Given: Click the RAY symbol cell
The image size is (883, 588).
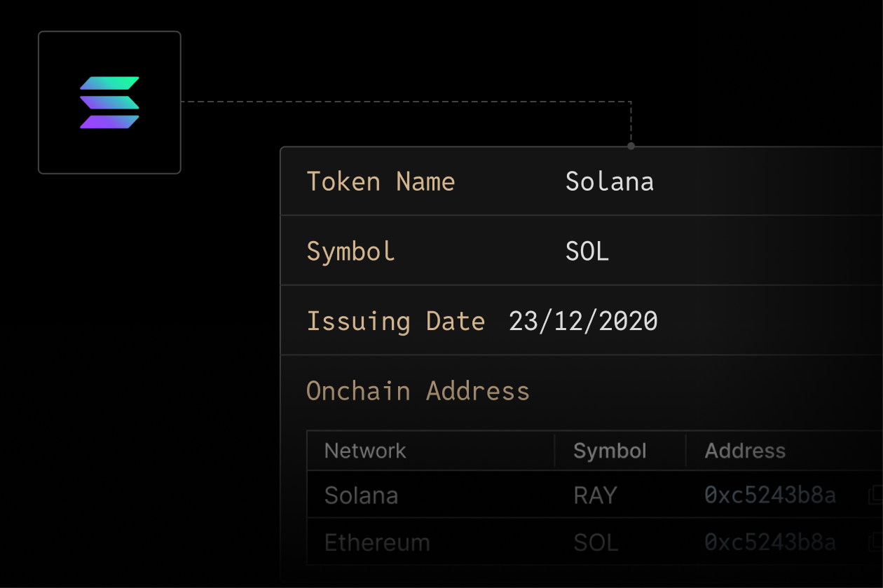Looking at the screenshot, I should (595, 495).
